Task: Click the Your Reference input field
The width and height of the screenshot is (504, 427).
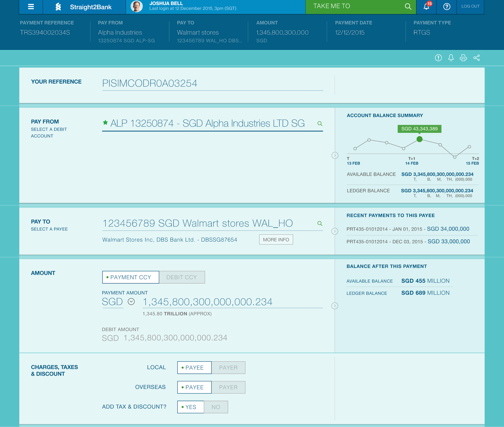Action: (x=212, y=84)
